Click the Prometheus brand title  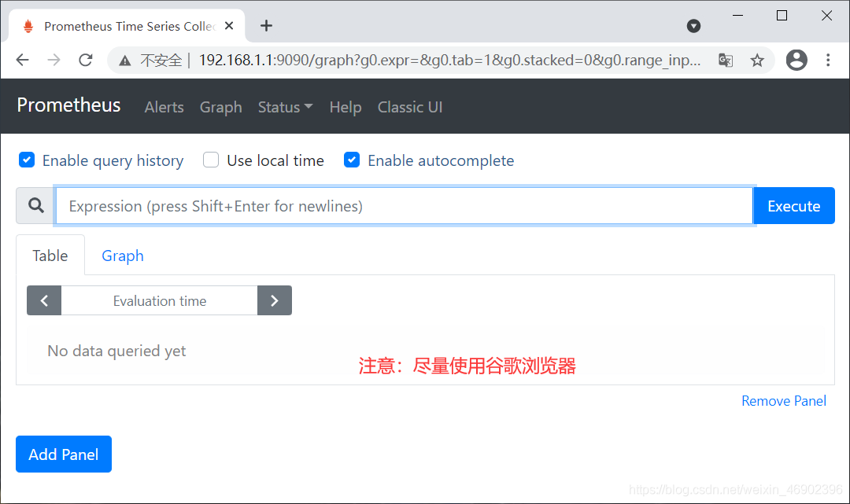pos(68,105)
